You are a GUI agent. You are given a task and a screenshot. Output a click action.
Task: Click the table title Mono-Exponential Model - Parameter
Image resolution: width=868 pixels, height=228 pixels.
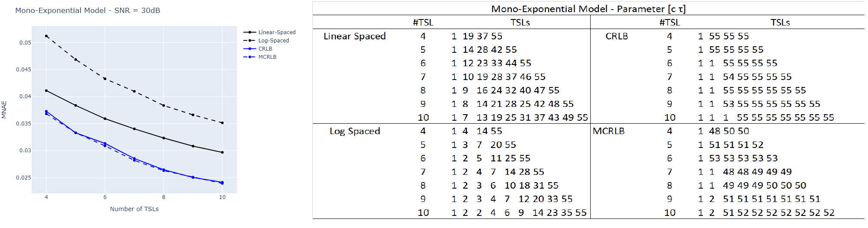[x=588, y=9]
